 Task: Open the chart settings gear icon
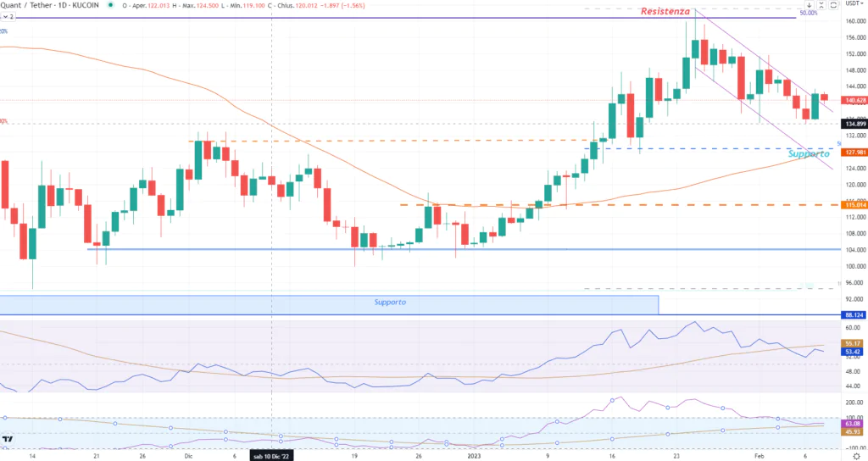pyautogui.click(x=856, y=456)
